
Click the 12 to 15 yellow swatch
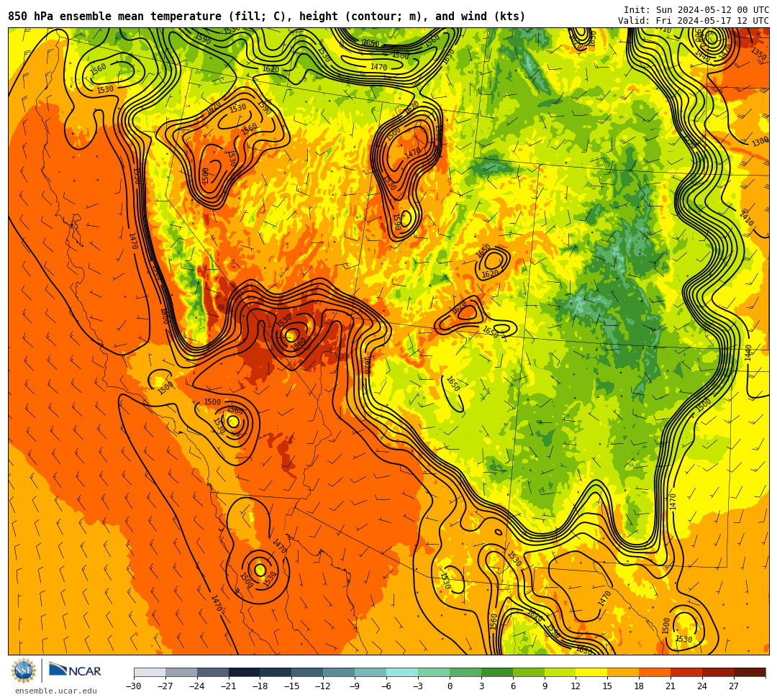592,672
